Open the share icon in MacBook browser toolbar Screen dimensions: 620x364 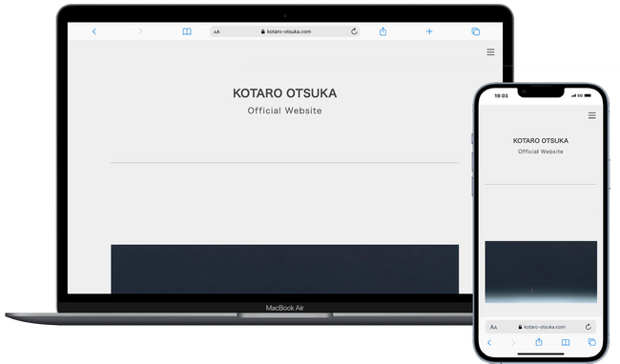[x=382, y=31]
